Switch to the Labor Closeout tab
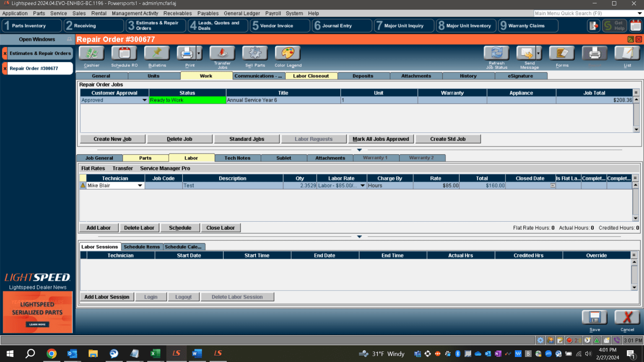This screenshot has width=644, height=362. click(x=311, y=76)
